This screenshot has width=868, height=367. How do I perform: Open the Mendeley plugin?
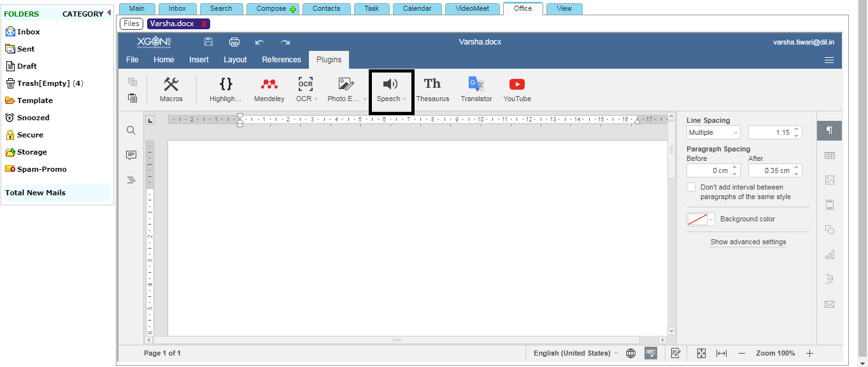pyautogui.click(x=269, y=90)
